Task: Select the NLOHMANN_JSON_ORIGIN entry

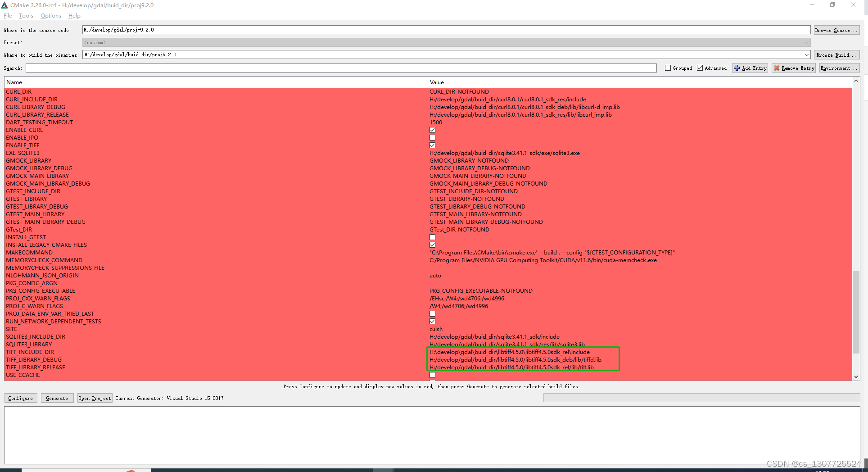Action: (42, 276)
